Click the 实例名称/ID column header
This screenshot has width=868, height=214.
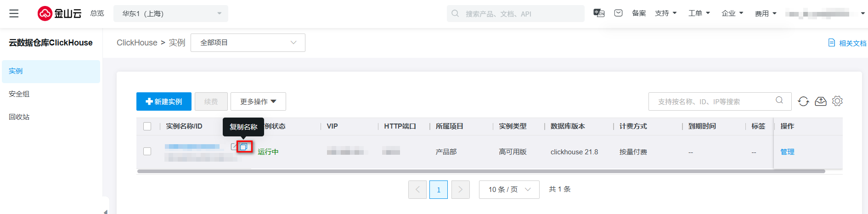184,126
